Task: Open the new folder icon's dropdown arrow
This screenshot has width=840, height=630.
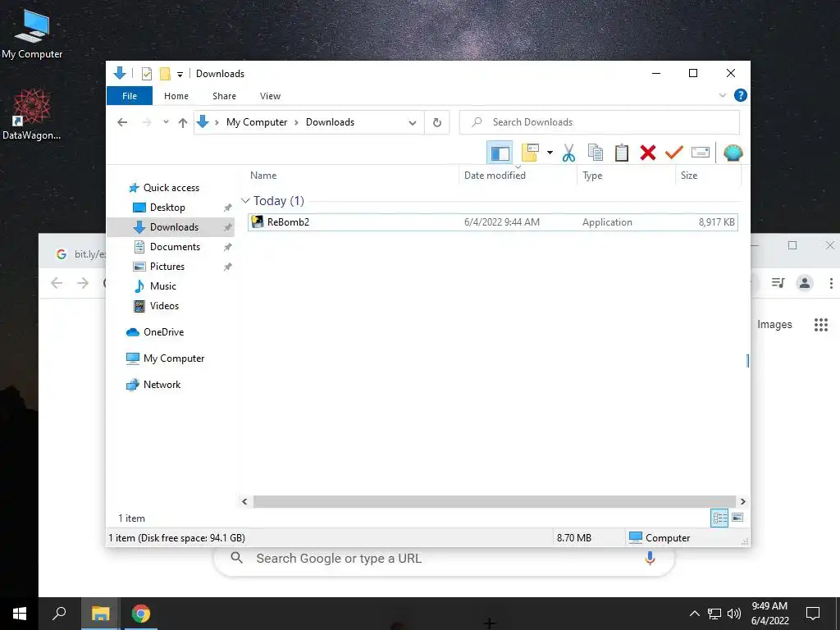Action: 550,153
